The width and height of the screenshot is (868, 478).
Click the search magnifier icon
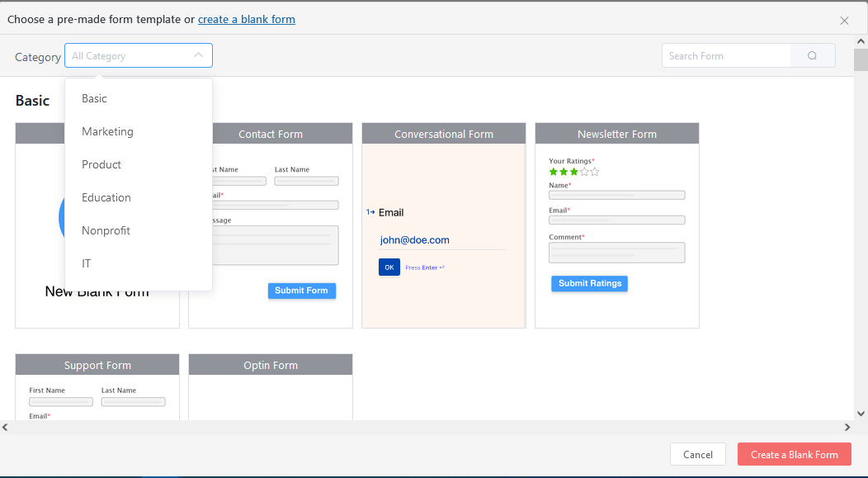coord(812,56)
